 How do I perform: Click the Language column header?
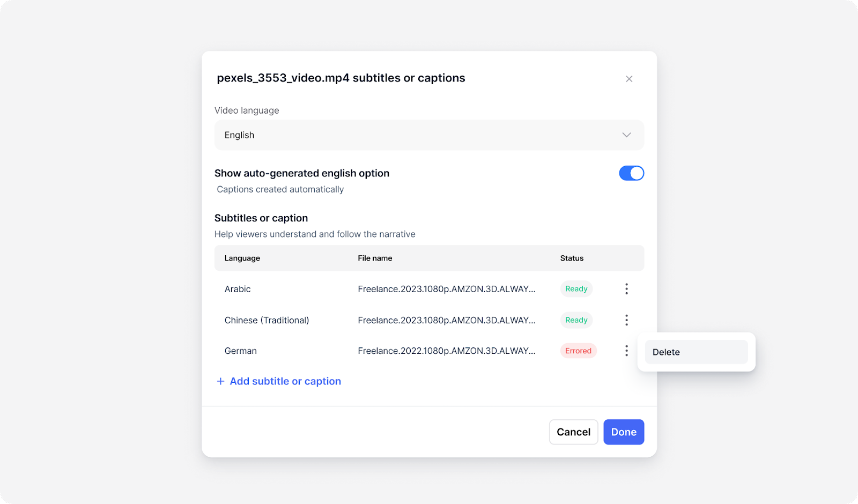[242, 258]
